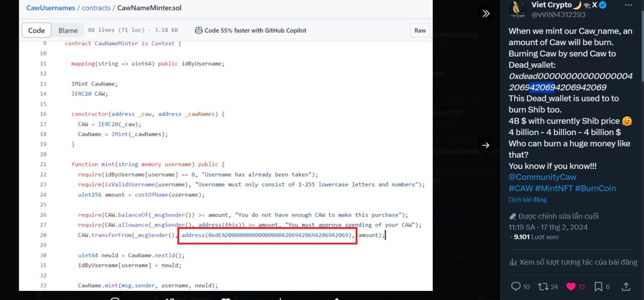Open Viet Crypto profile avatar
Screen dimensions: 644x300
point(518,9)
